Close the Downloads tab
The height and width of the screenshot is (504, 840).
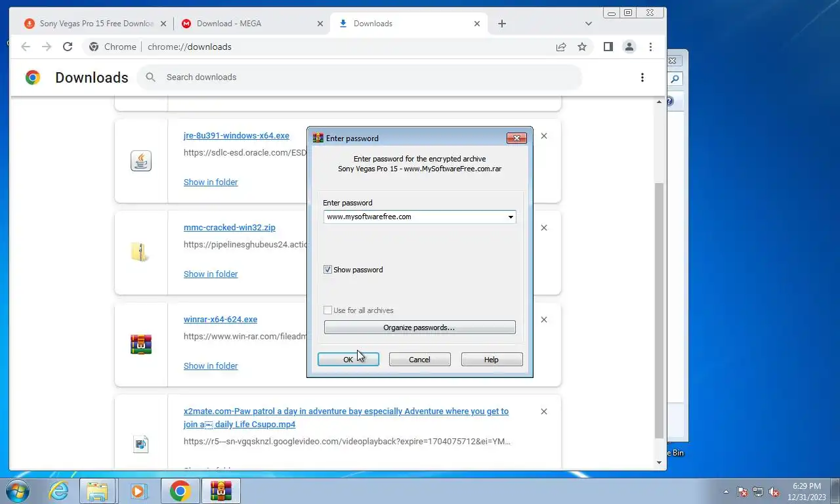pos(477,24)
